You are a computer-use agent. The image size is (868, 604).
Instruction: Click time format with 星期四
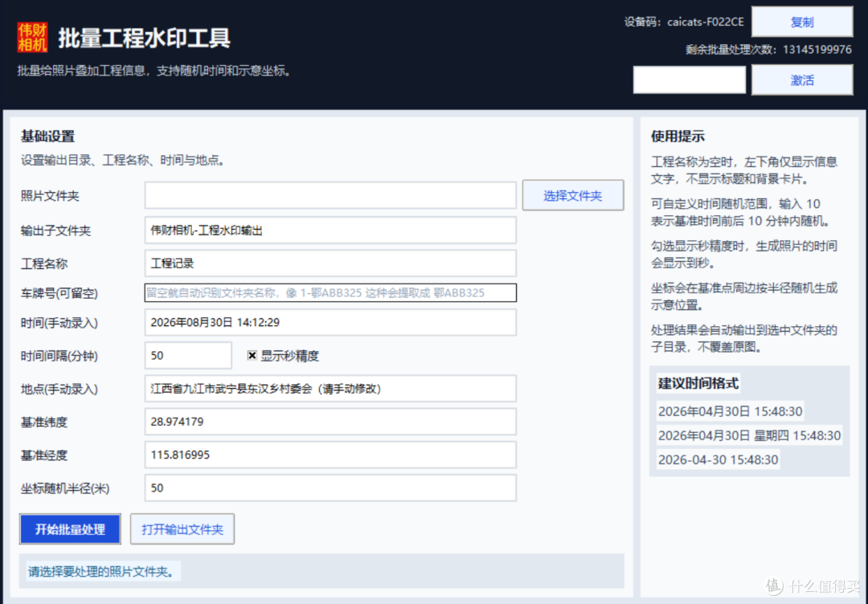tap(749, 436)
